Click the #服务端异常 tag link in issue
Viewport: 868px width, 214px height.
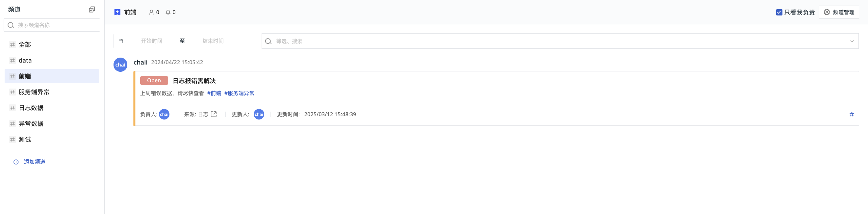coord(239,94)
